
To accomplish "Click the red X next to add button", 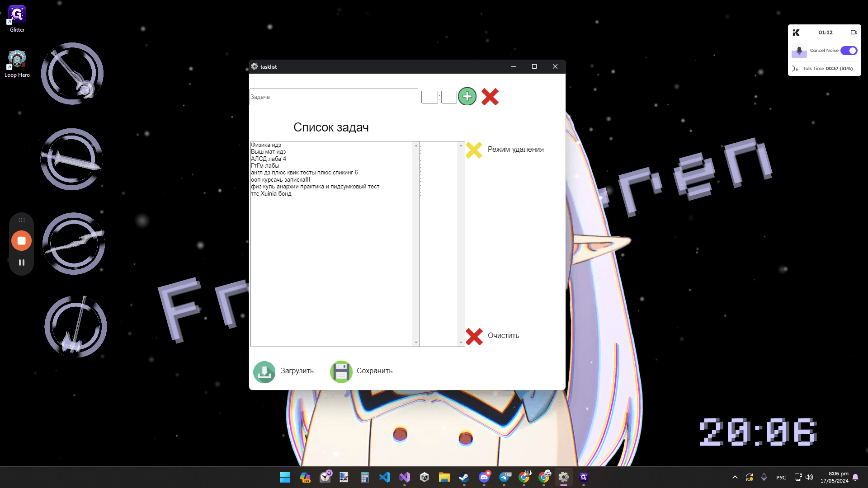I will pos(490,96).
